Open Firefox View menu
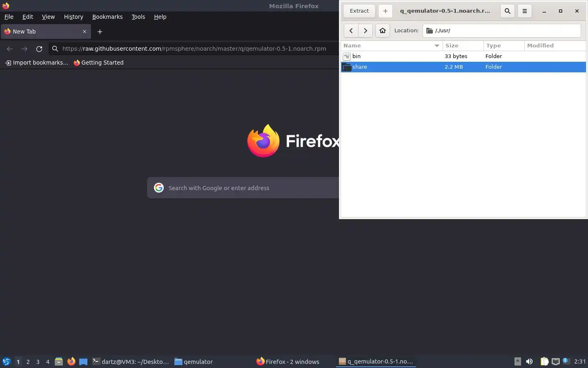 48,17
